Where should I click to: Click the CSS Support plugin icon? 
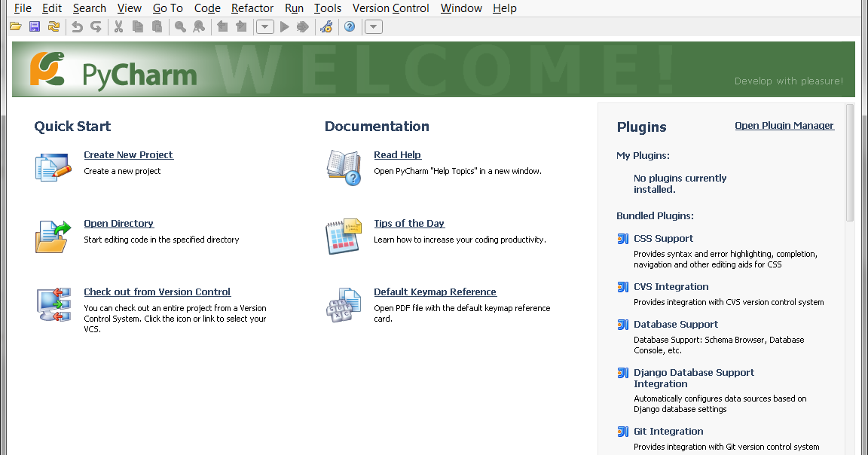(x=623, y=239)
